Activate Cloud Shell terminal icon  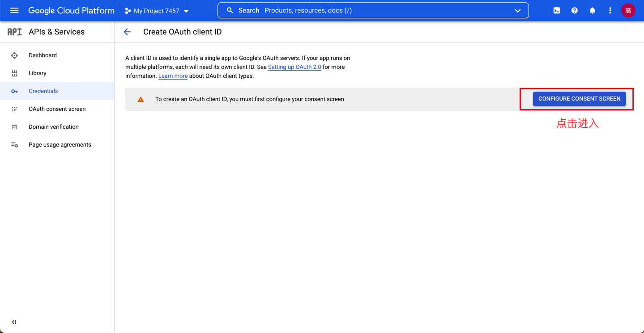556,10
